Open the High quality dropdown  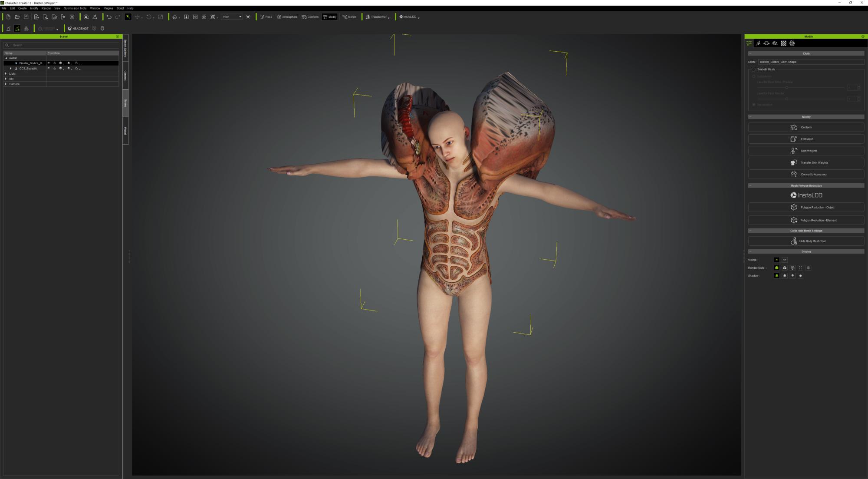[232, 17]
